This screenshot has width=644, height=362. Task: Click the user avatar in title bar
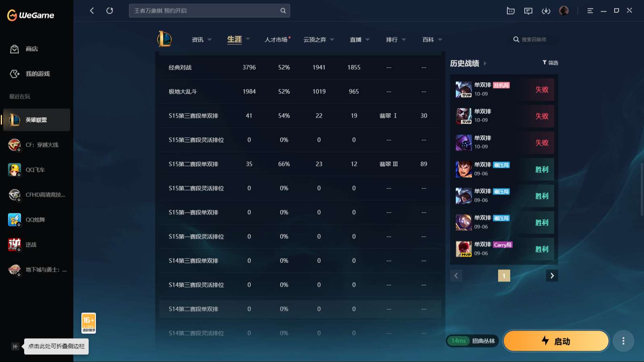click(x=564, y=11)
